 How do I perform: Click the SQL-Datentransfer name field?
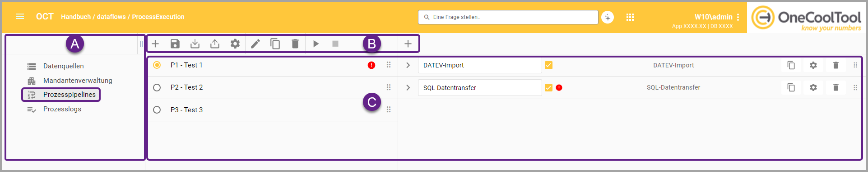(480, 88)
